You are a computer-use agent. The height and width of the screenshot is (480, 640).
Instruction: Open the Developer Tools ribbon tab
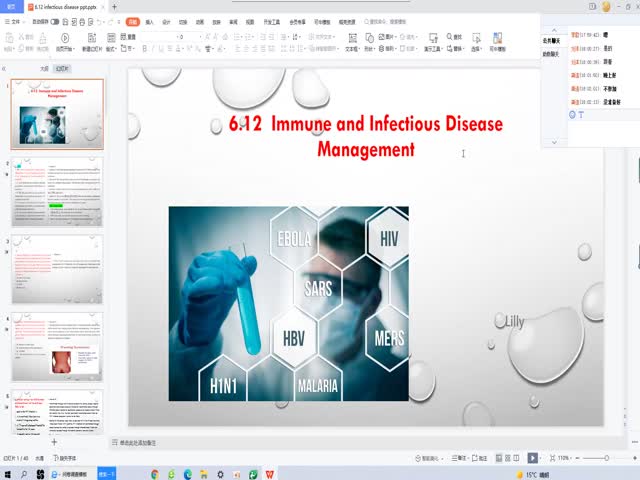(271, 22)
